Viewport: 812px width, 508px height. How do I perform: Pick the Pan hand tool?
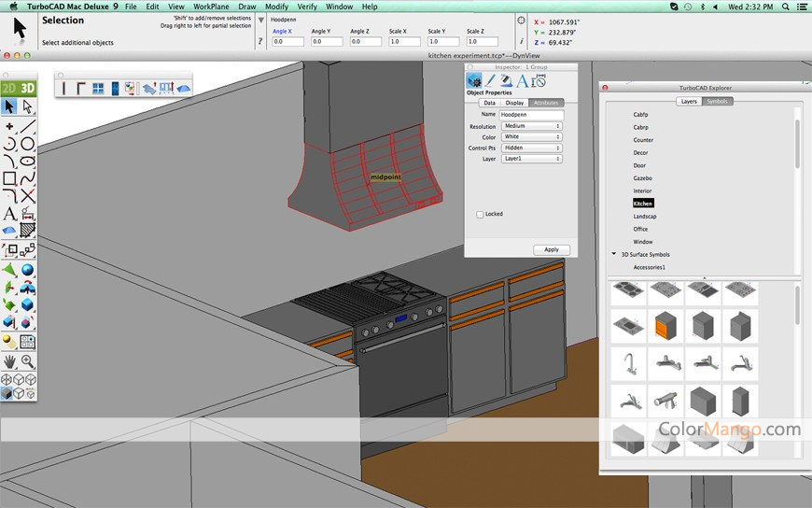(9, 360)
